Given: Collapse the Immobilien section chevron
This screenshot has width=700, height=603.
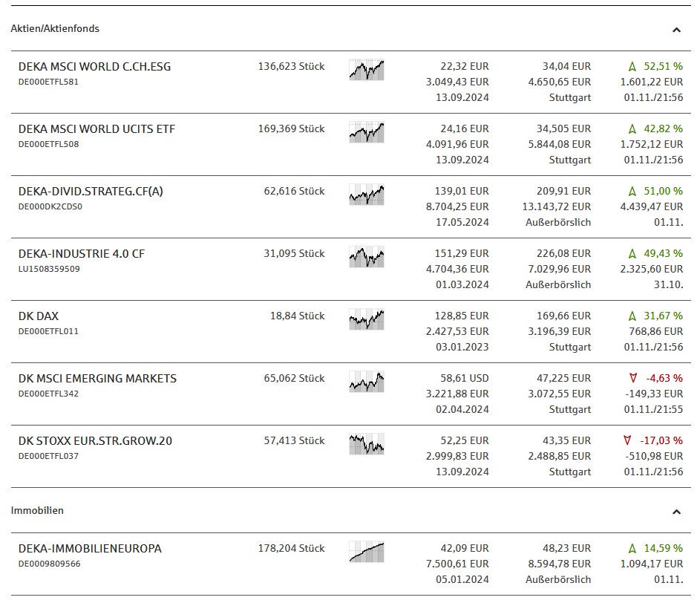Looking at the screenshot, I should pos(676,512).
